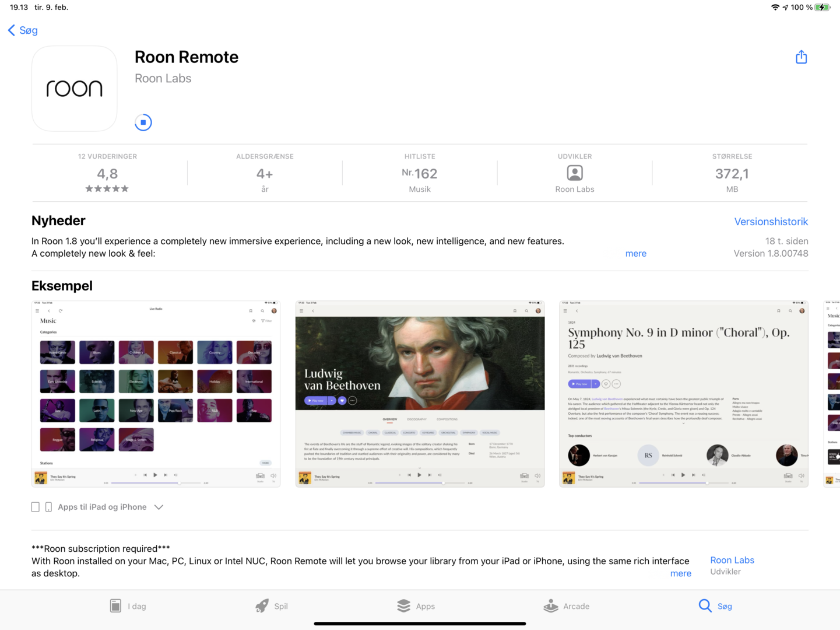Tap the location arrow in status bar
This screenshot has height=630, width=840.
(785, 8)
